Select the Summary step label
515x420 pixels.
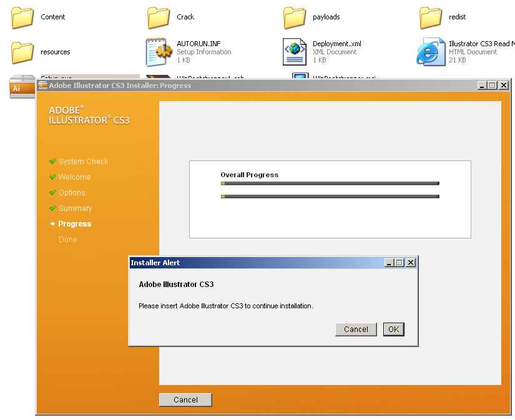click(x=75, y=208)
